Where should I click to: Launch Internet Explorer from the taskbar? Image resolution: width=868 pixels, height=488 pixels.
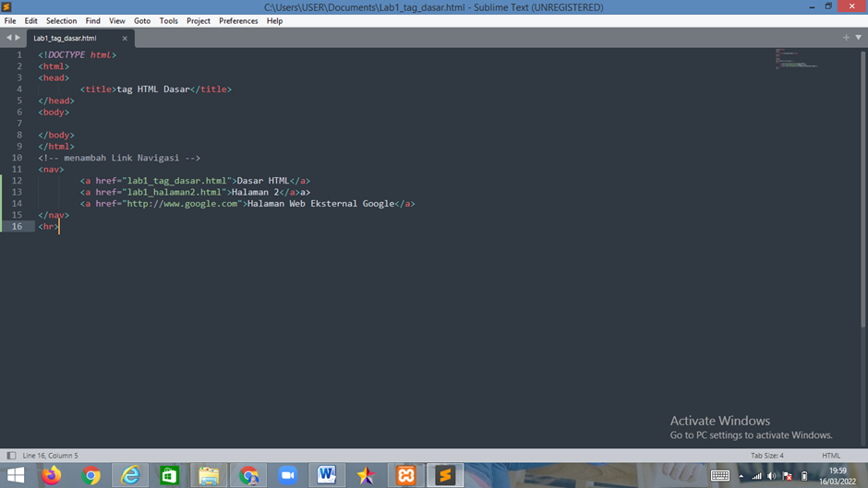130,476
